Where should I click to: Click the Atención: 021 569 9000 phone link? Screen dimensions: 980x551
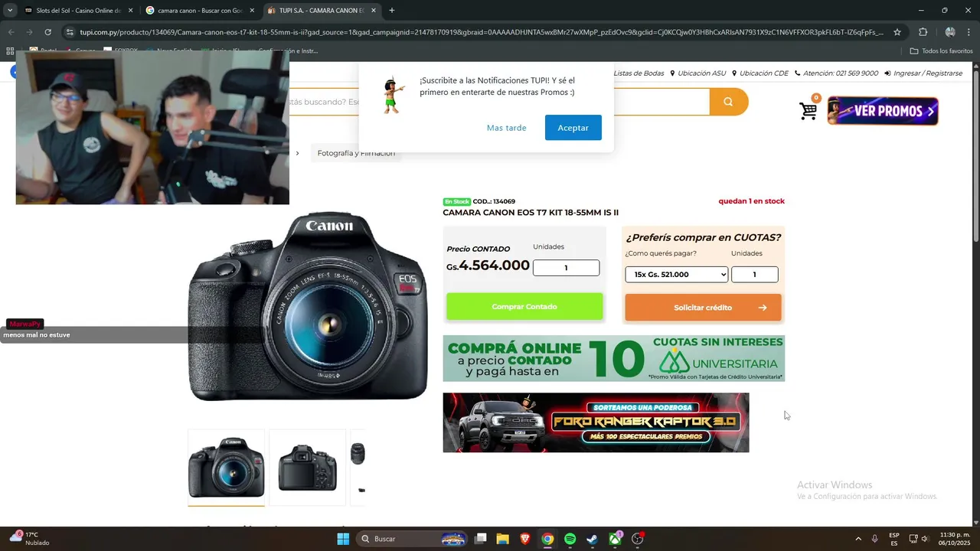click(x=837, y=73)
